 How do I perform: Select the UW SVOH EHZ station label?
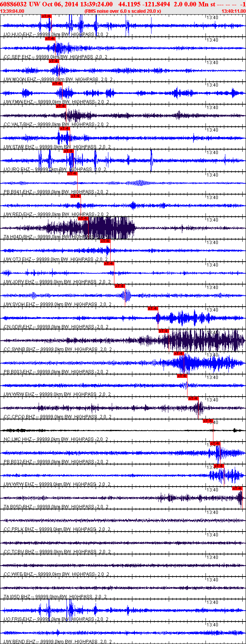(58, 304)
